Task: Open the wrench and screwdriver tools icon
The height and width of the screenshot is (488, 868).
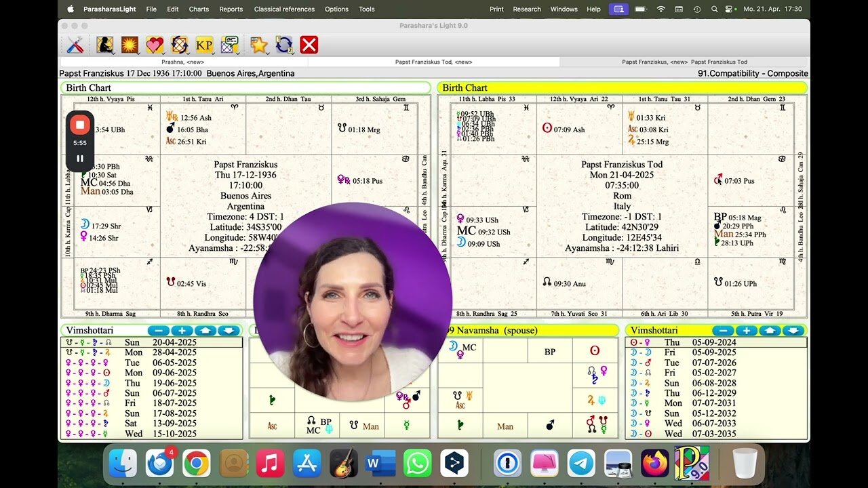Action: [x=75, y=45]
